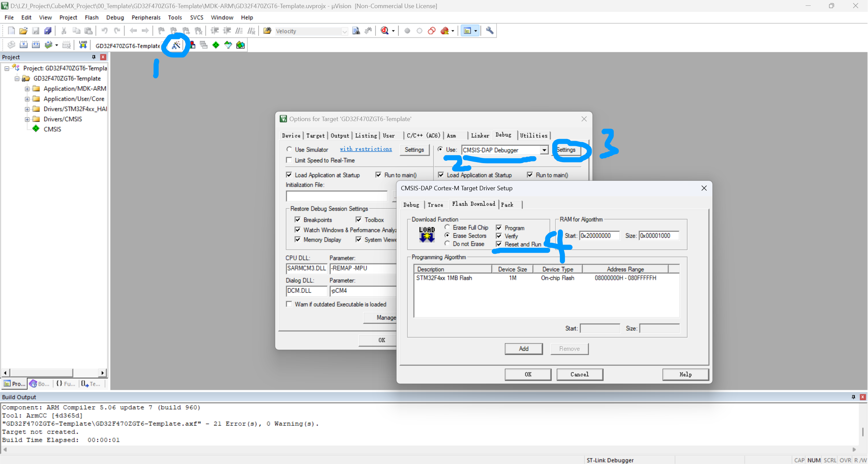Viewport: 868px width, 464px height.
Task: Expand the Application/MDK-ARM folder
Action: tap(27, 89)
